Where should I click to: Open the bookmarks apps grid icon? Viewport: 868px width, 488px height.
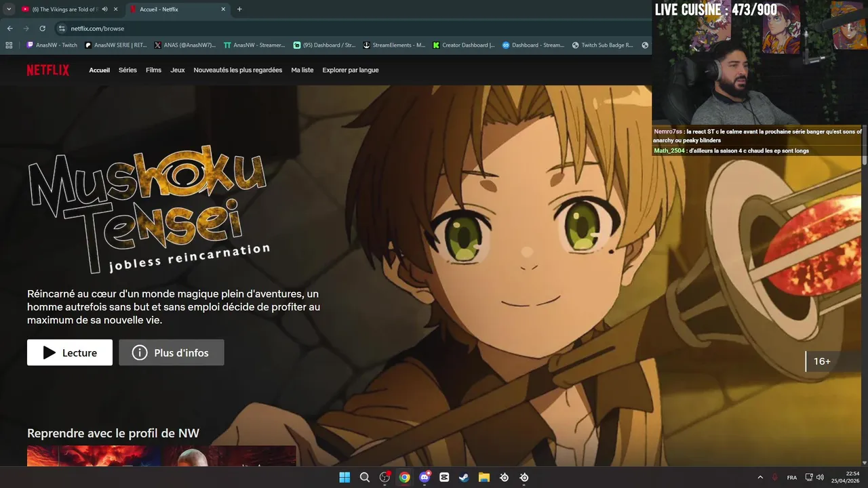tap(9, 45)
